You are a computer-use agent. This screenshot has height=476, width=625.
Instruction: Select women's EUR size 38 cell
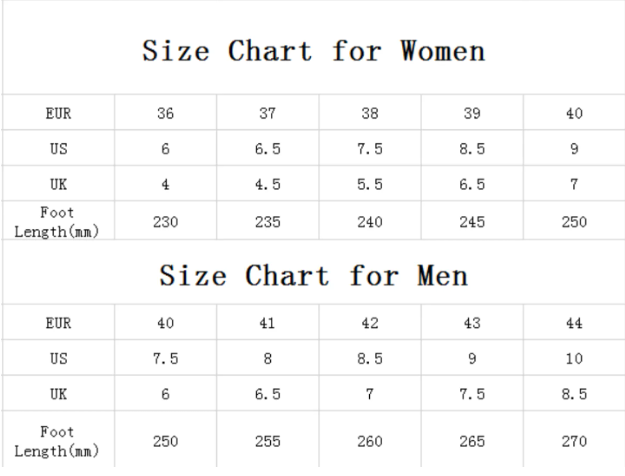click(370, 112)
